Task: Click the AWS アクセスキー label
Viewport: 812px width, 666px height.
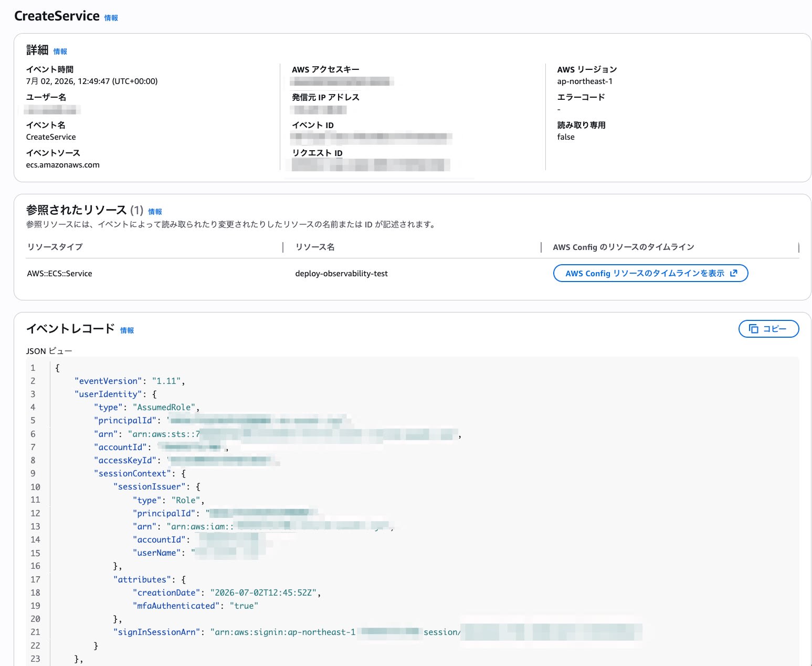Action: 325,70
